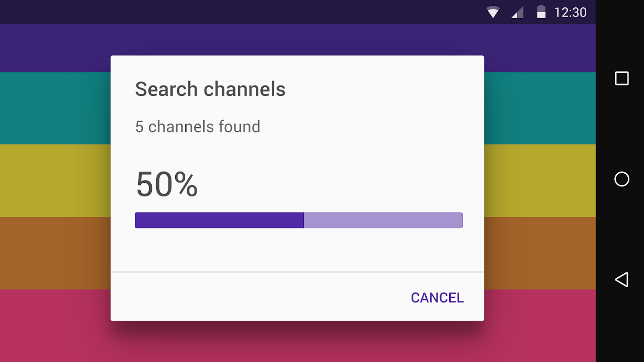This screenshot has width=644, height=362.
Task: Tap the cellular signal strength icon
Action: (x=517, y=12)
